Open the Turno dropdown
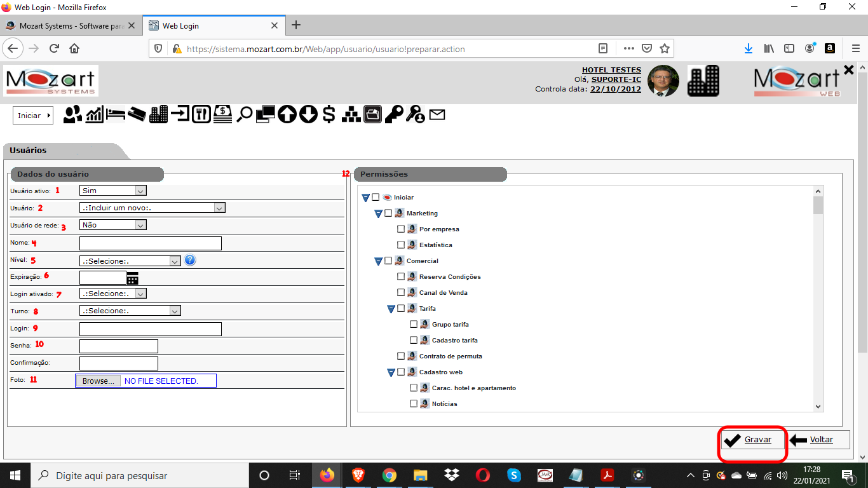Viewport: 868px width, 488px height. [x=130, y=311]
